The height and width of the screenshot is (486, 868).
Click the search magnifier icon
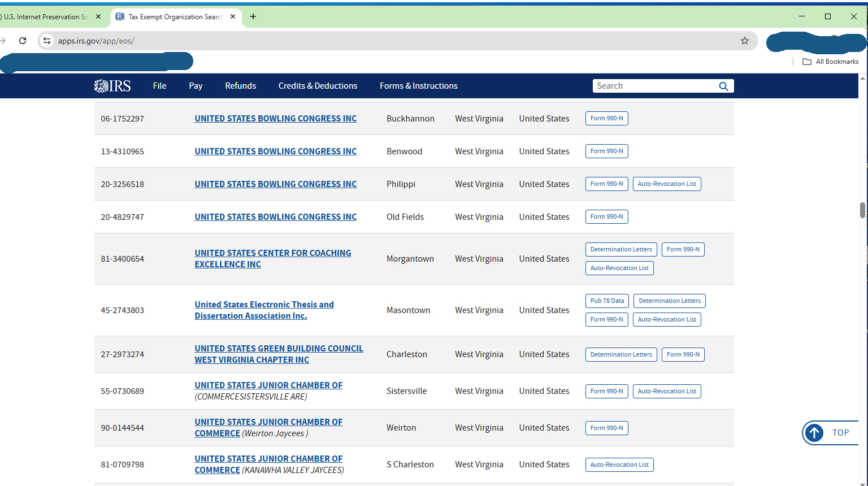pos(723,86)
